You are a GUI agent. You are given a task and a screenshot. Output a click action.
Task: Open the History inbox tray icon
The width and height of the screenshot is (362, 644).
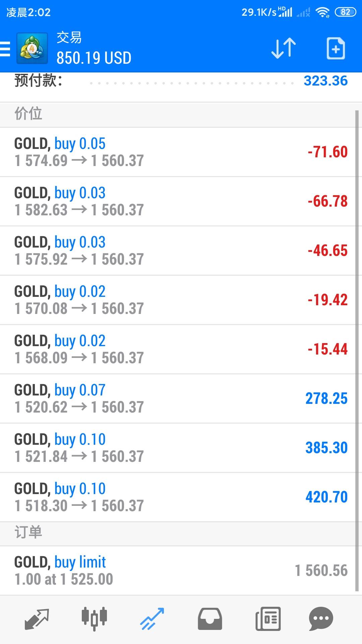(210, 619)
